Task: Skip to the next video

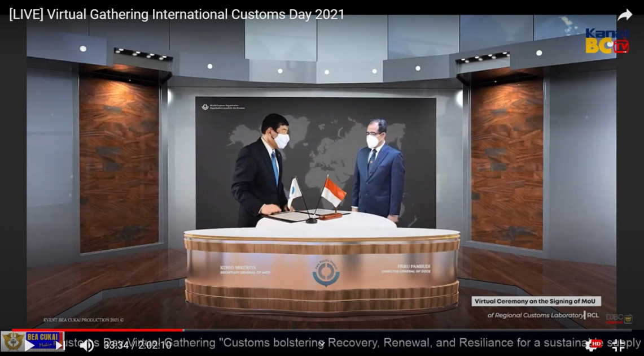Action: (x=58, y=345)
